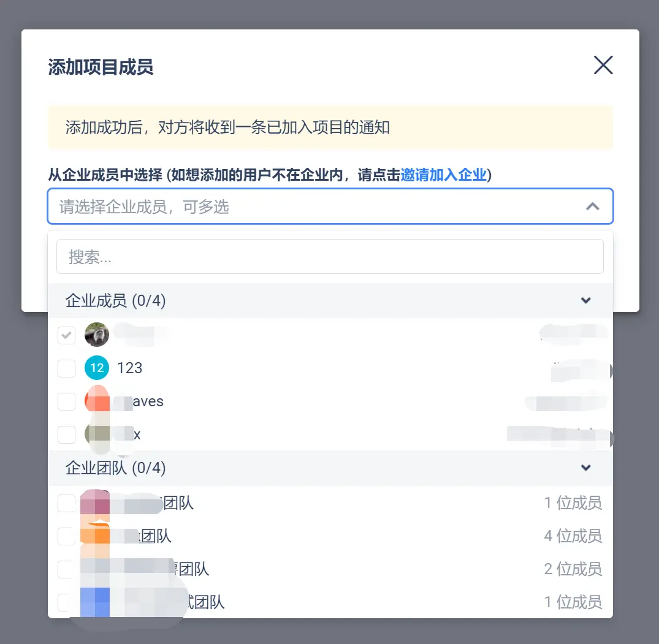The height and width of the screenshot is (644, 659).
Task: Click the raccoon photo avatar
Action: [97, 335]
